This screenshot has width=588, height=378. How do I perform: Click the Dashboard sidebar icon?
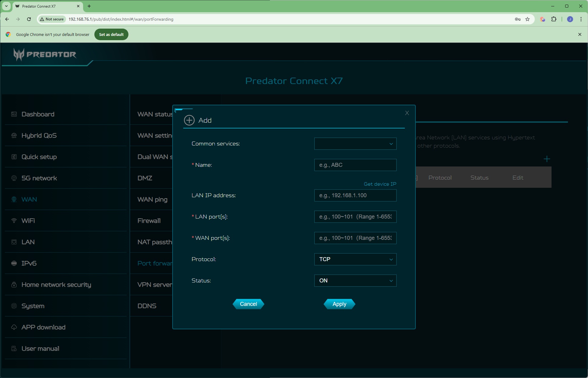point(14,114)
